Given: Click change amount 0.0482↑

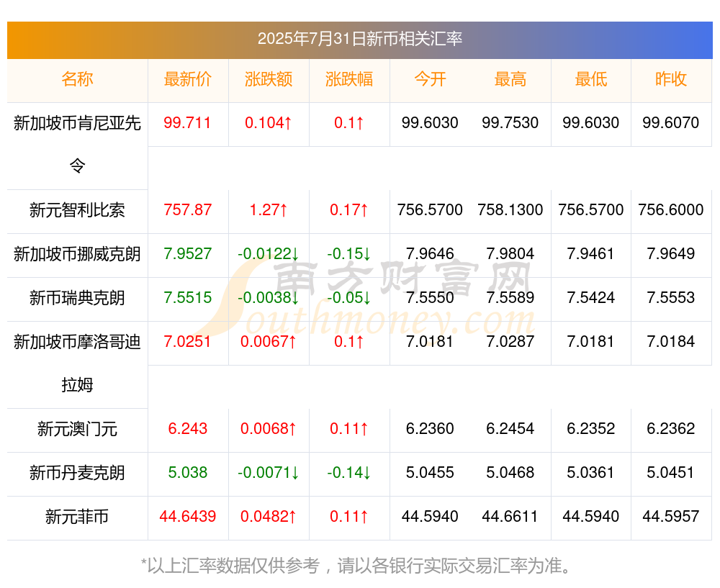Looking at the screenshot, I should click(269, 517).
